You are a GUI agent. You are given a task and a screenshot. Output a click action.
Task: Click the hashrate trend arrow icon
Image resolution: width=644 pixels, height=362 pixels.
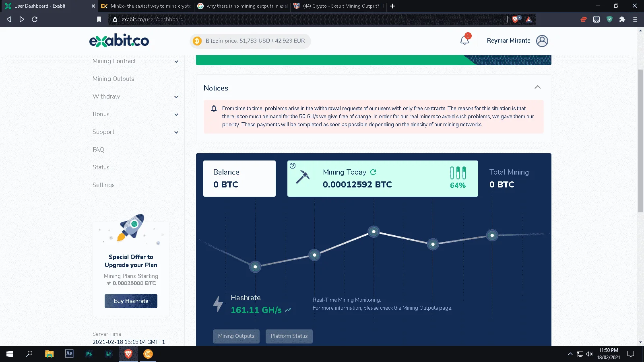tap(288, 310)
